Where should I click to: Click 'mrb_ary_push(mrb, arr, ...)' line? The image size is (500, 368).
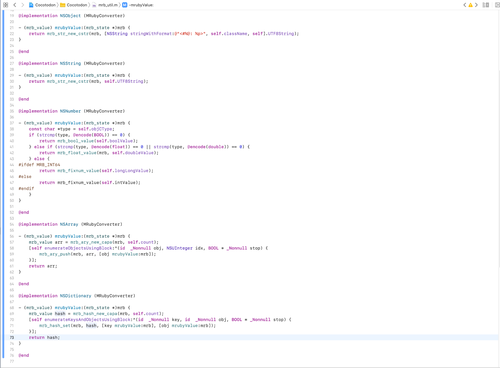97,254
